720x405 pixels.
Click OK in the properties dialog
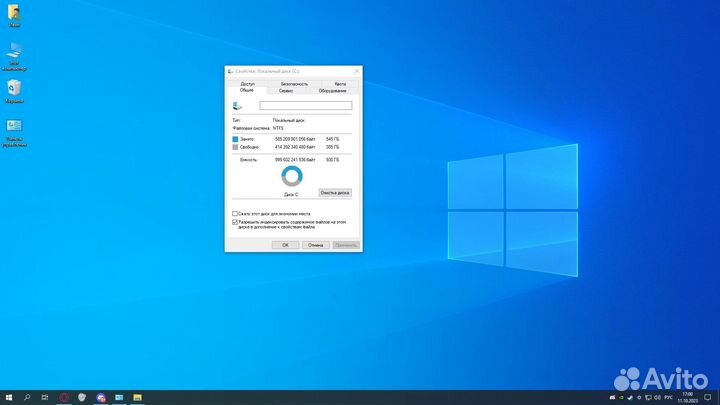285,245
